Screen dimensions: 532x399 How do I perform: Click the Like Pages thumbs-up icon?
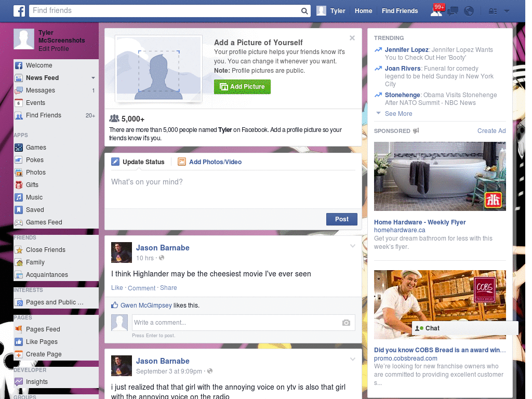tap(19, 342)
